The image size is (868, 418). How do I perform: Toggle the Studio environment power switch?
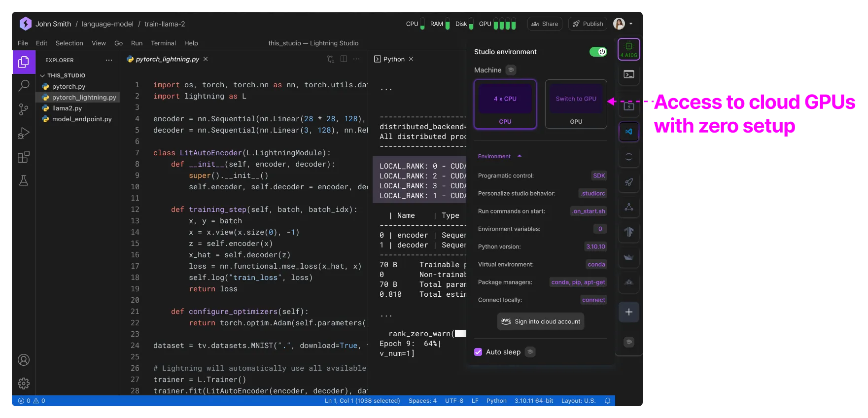tap(598, 52)
